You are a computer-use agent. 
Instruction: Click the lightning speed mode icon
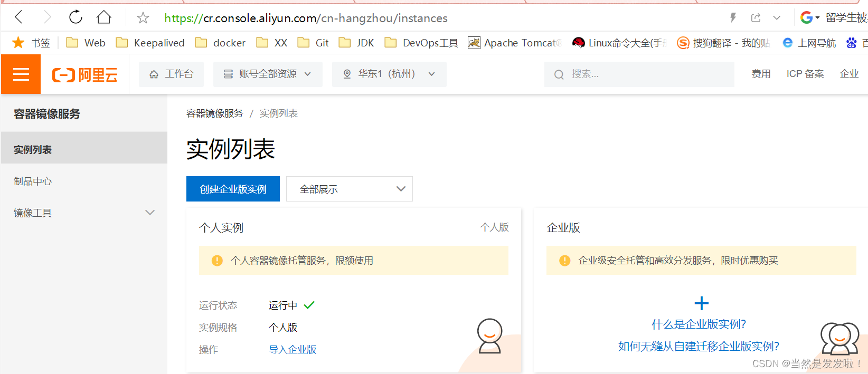[x=733, y=17]
